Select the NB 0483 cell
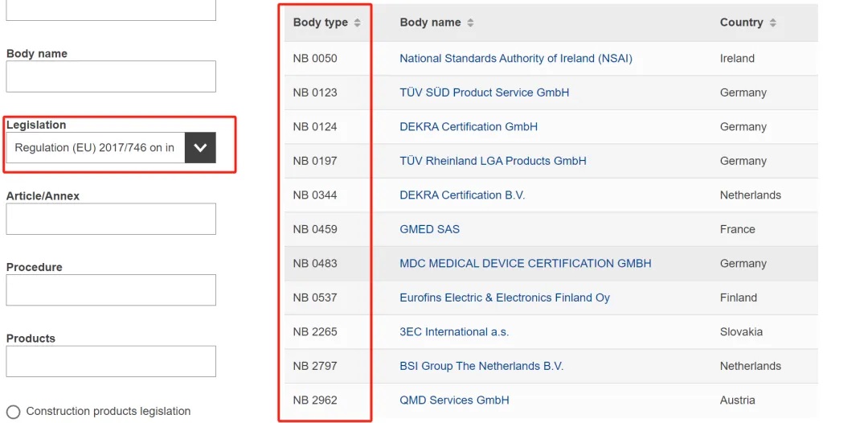The image size is (868, 423). [x=315, y=264]
